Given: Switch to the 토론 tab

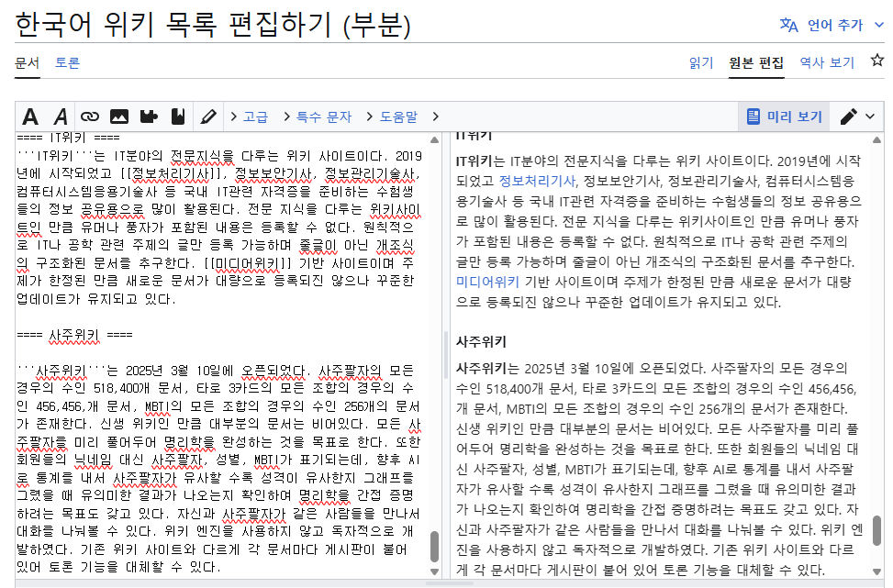Looking at the screenshot, I should pos(67,62).
